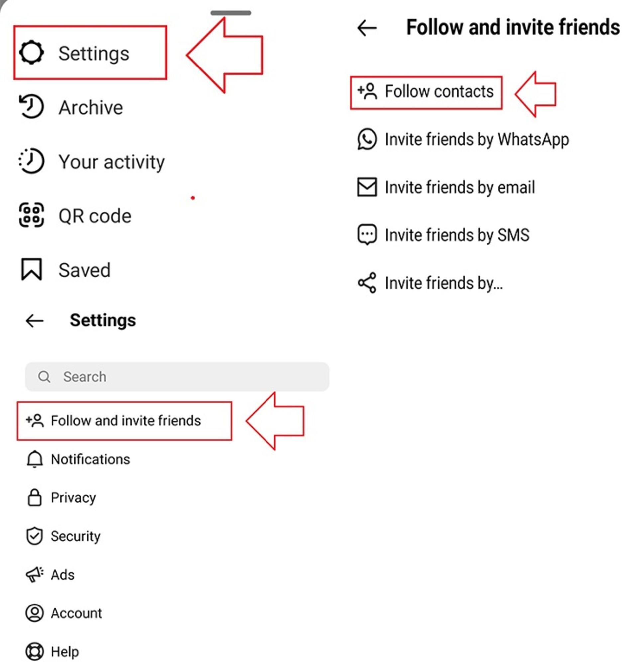This screenshot has width=638, height=672.
Task: Open the Account settings entry
Action: tap(64, 613)
